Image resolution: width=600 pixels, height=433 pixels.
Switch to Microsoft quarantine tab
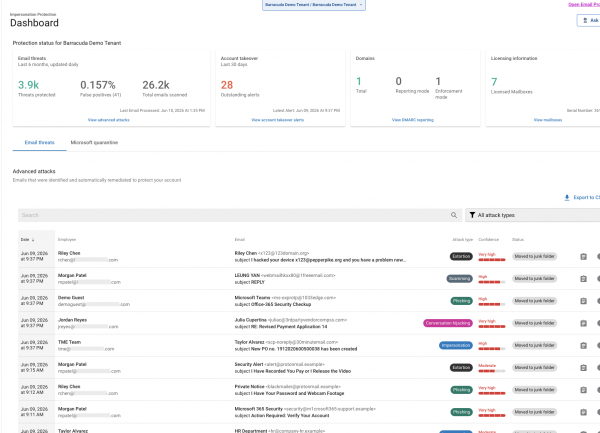(94, 143)
